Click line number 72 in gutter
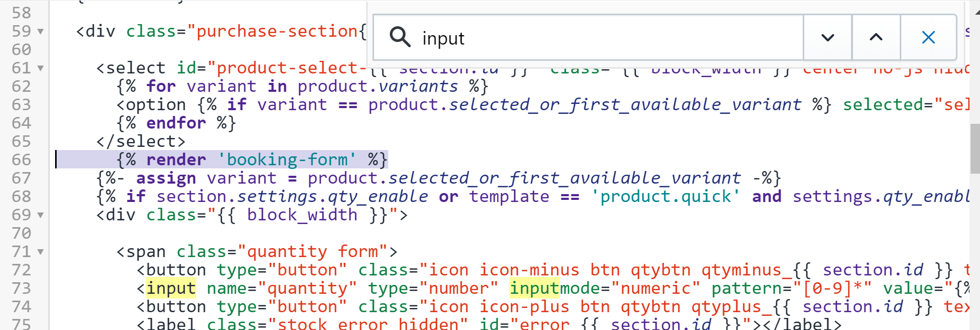This screenshot has height=330, width=980. (x=22, y=270)
